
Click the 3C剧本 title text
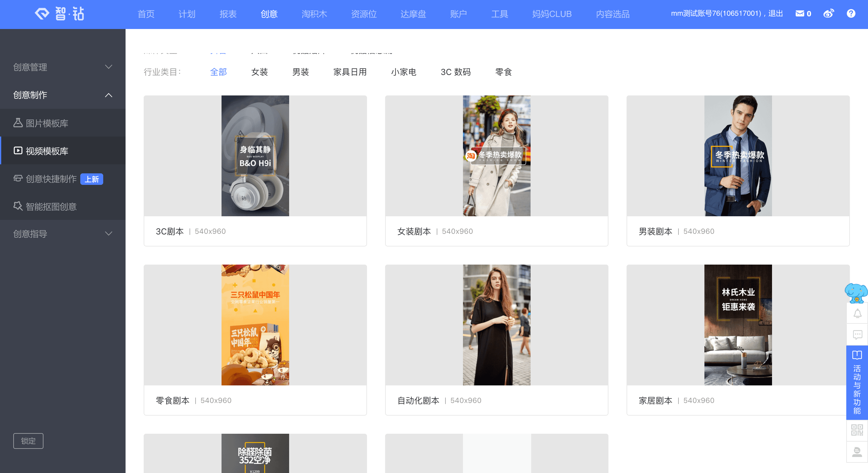coord(170,231)
